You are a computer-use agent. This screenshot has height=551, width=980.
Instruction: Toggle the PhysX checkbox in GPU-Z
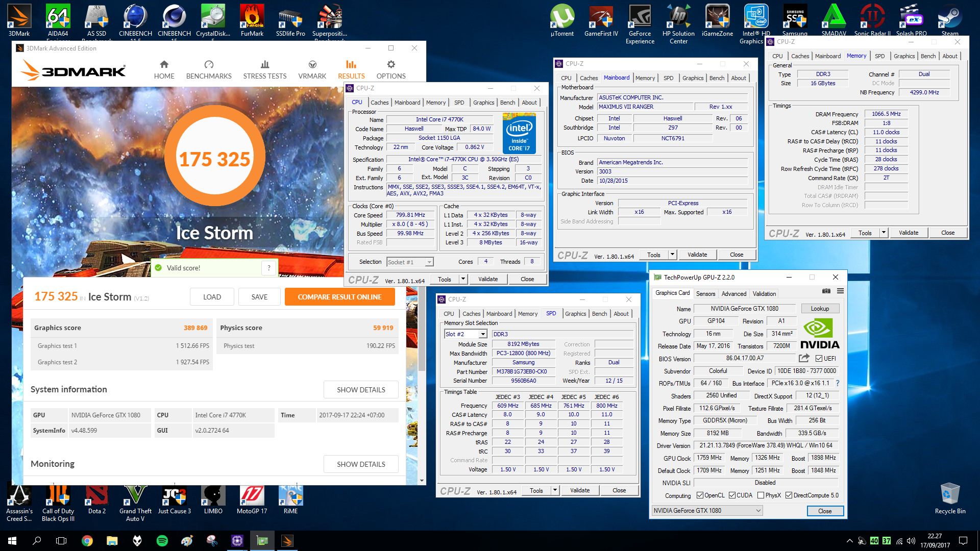pos(761,495)
